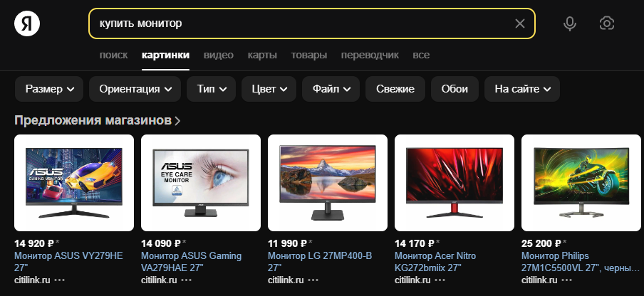Open the На сайте dropdown
644x296 pixels.
[522, 89]
